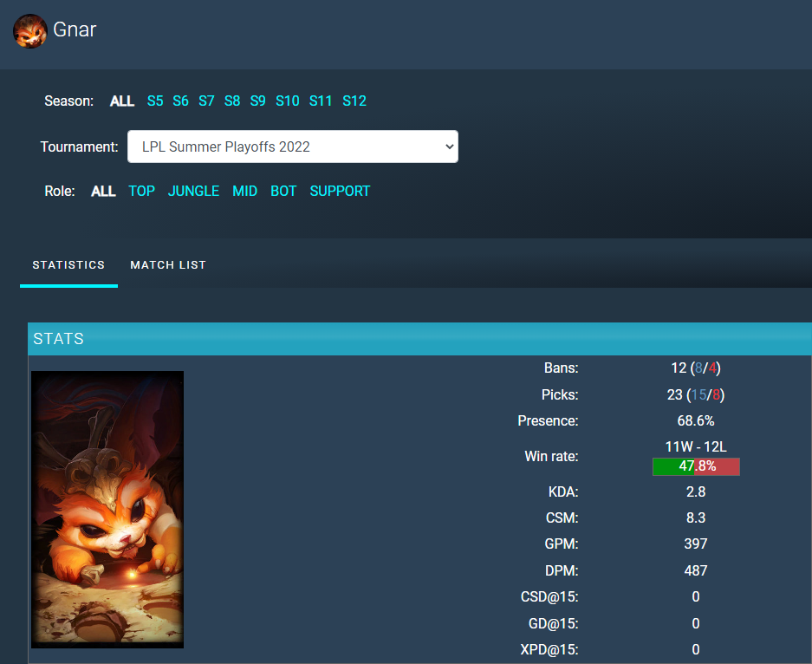Filter by season S11
This screenshot has height=664, width=812.
(x=321, y=101)
